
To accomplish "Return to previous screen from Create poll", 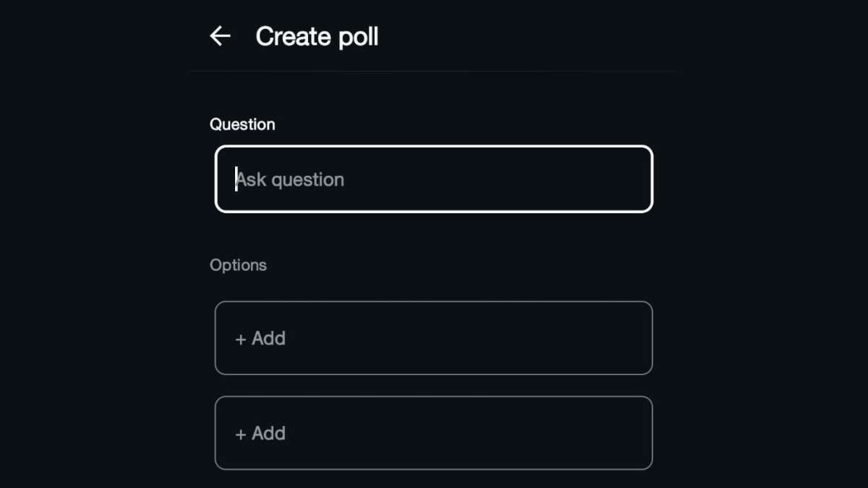I will 220,36.
